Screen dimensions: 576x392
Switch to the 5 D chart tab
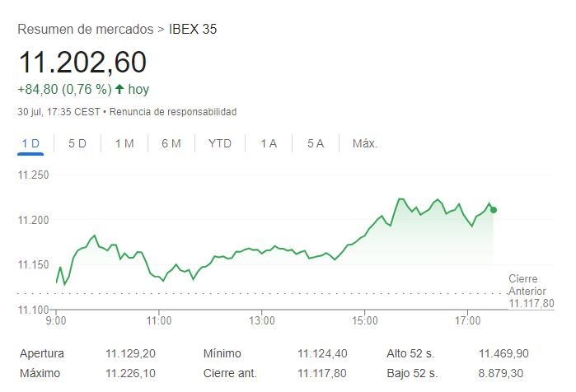[77, 143]
